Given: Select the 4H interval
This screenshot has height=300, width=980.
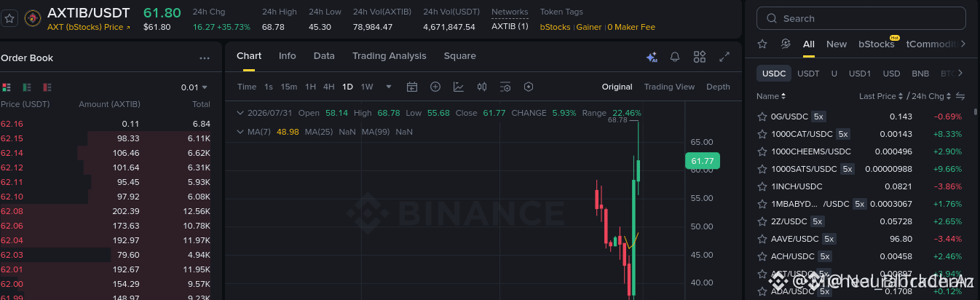Looking at the screenshot, I should click(329, 87).
